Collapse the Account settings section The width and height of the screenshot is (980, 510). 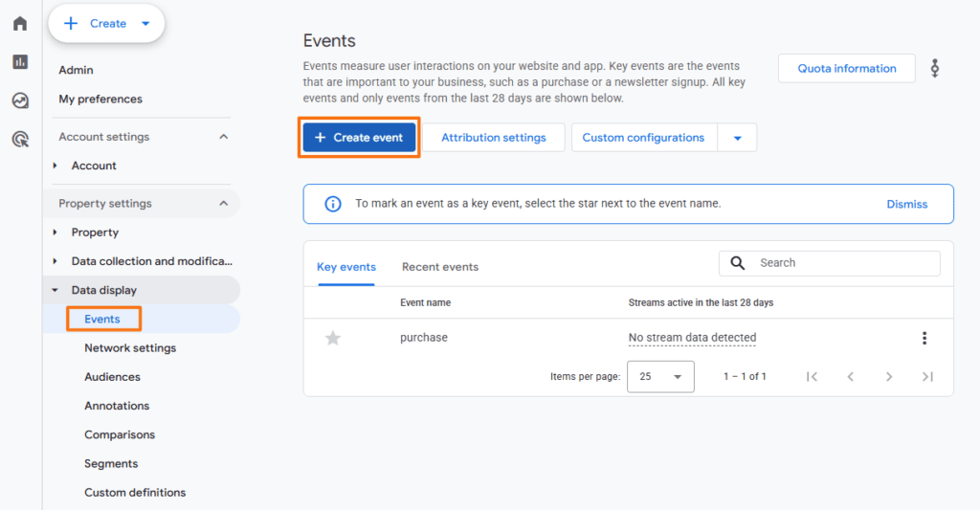click(x=223, y=137)
